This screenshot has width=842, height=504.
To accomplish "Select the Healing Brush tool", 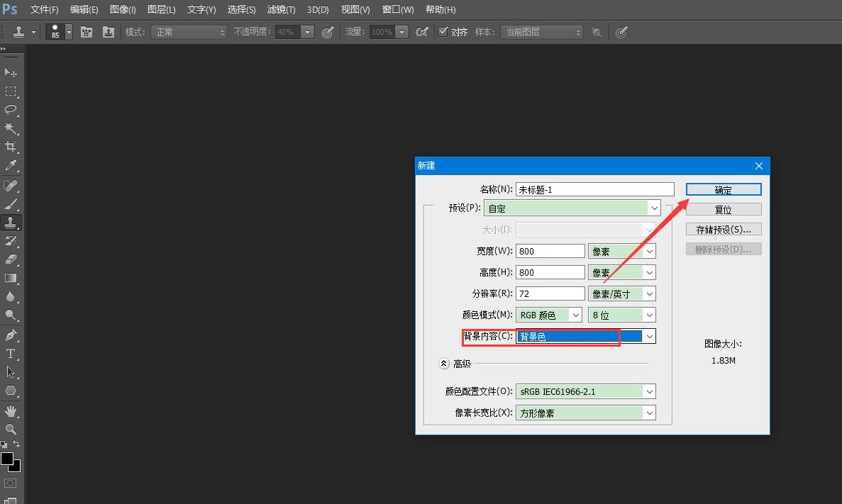I will [10, 186].
